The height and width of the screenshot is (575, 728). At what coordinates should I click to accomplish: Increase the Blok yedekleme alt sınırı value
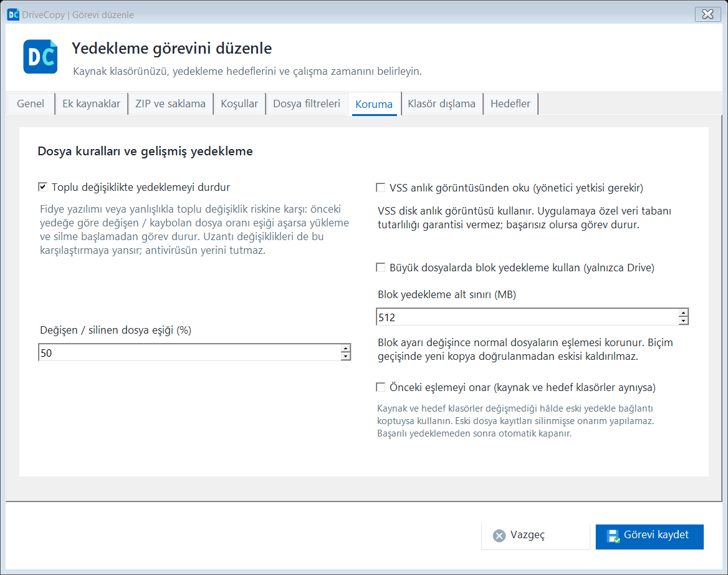click(x=683, y=312)
